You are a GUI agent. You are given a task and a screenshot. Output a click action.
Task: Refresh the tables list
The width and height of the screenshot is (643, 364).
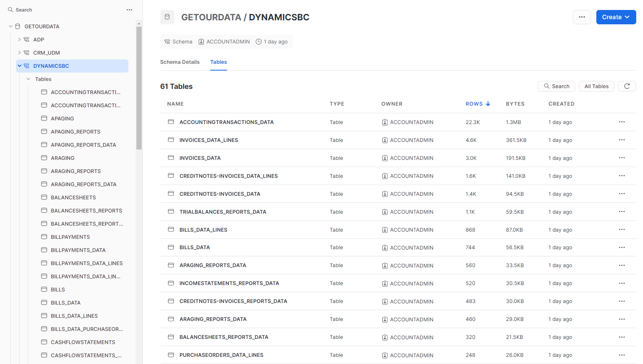point(627,86)
